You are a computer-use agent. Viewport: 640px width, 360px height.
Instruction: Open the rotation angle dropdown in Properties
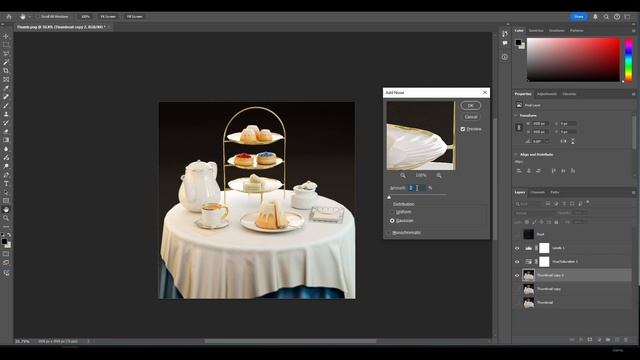tap(547, 141)
